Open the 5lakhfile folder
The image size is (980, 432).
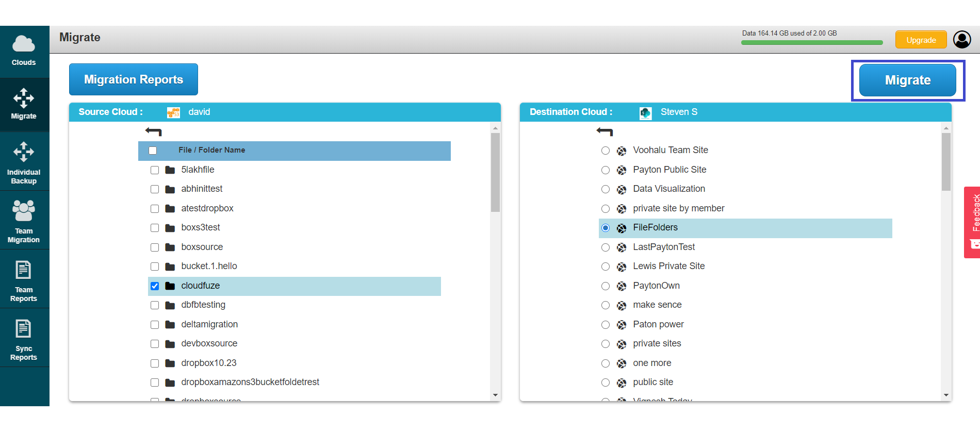[198, 170]
